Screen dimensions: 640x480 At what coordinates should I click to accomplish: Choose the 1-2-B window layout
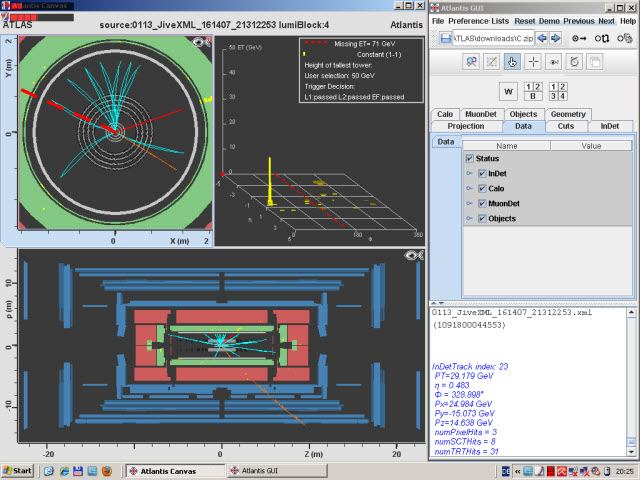[533, 91]
